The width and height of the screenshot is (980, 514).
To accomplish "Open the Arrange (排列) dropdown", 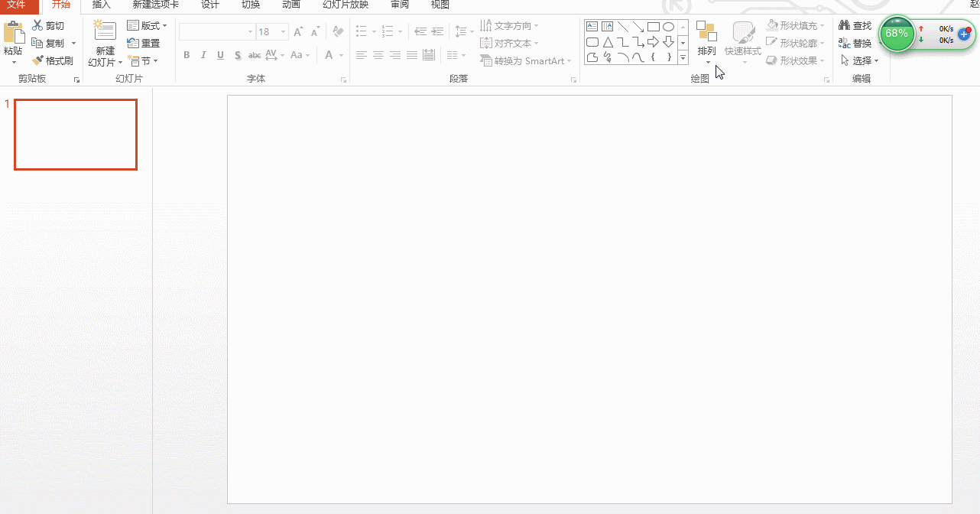I will pyautogui.click(x=707, y=42).
